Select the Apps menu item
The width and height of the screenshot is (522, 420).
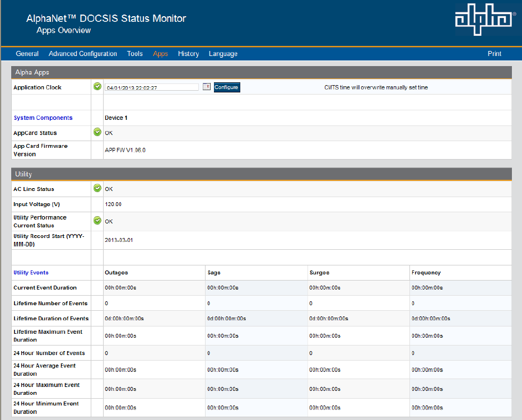160,54
